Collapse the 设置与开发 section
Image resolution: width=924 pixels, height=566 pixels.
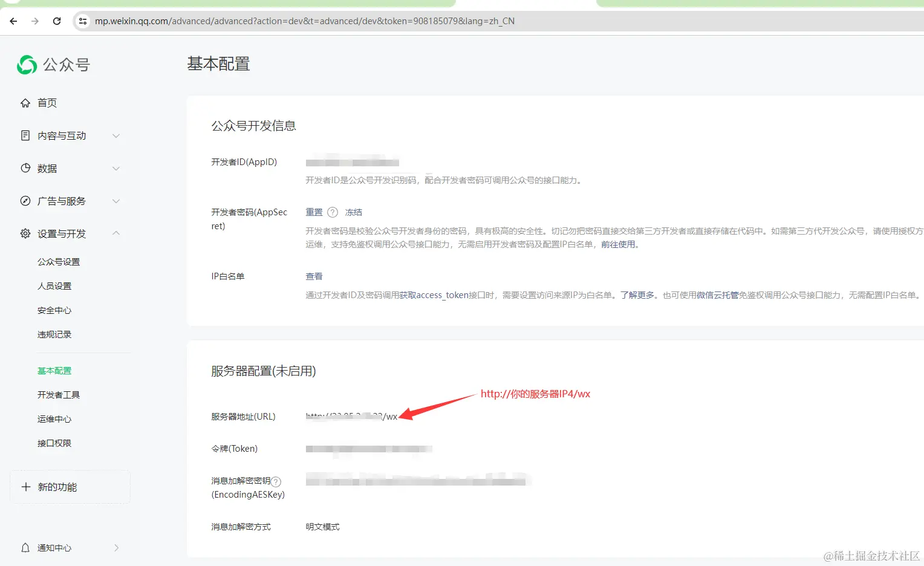[x=115, y=233]
